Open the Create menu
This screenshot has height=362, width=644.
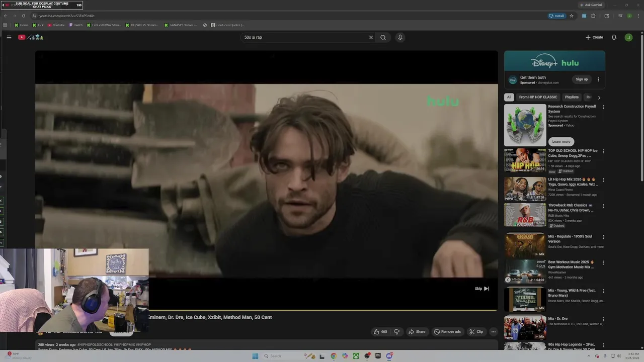click(594, 37)
